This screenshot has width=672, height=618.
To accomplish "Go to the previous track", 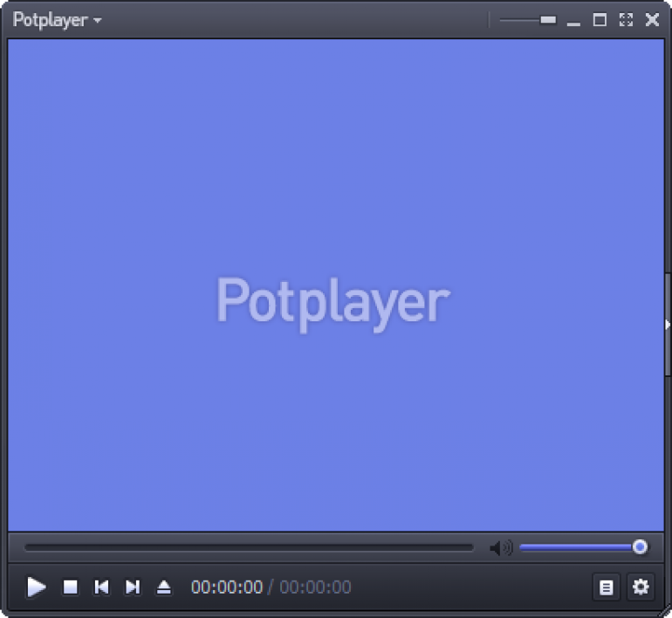I will tap(101, 587).
